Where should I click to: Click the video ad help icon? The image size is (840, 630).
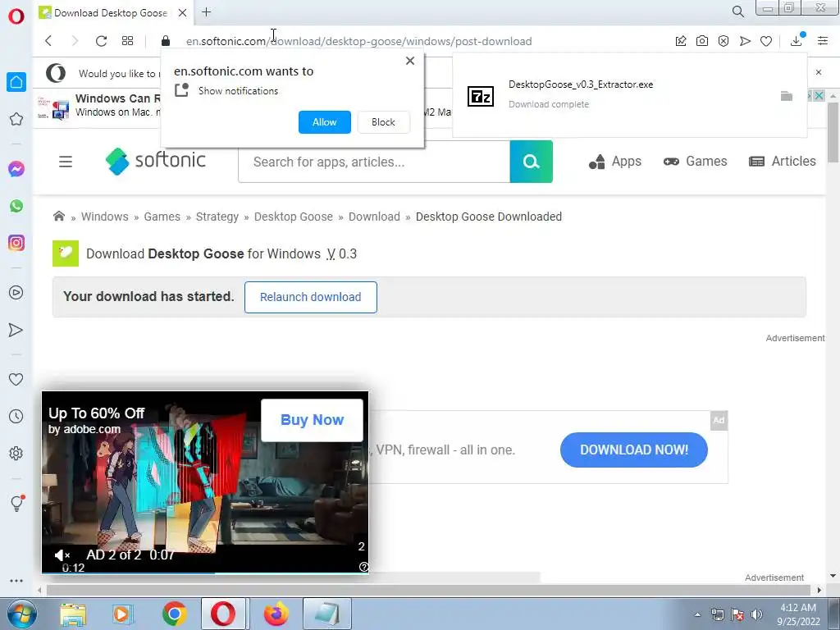point(363,567)
